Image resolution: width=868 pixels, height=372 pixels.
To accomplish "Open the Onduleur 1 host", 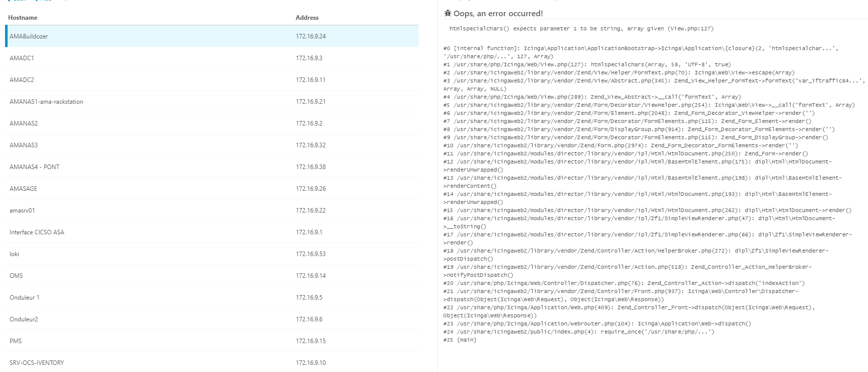I will point(212,298).
